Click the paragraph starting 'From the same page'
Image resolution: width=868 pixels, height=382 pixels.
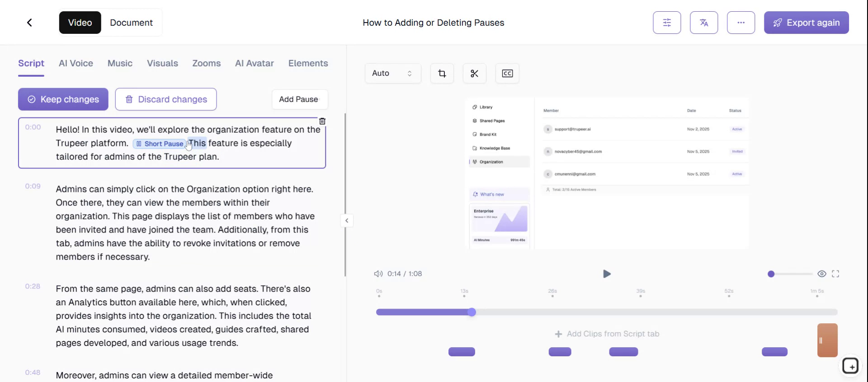(x=184, y=316)
